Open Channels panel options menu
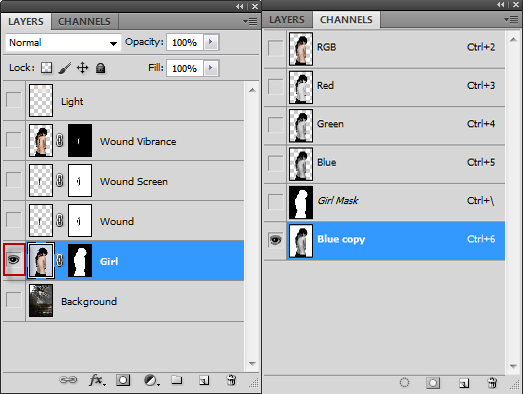524x394 pixels. pos(511,20)
